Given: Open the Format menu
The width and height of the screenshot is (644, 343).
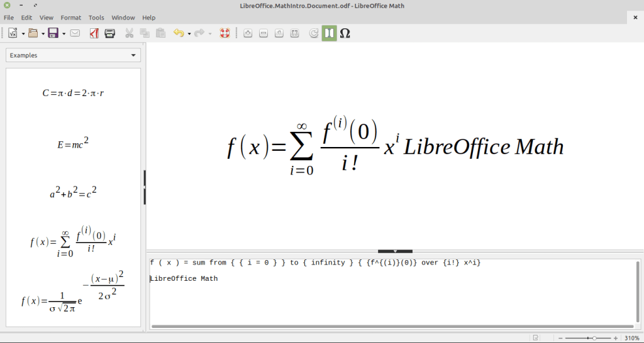Looking at the screenshot, I should pyautogui.click(x=71, y=18).
